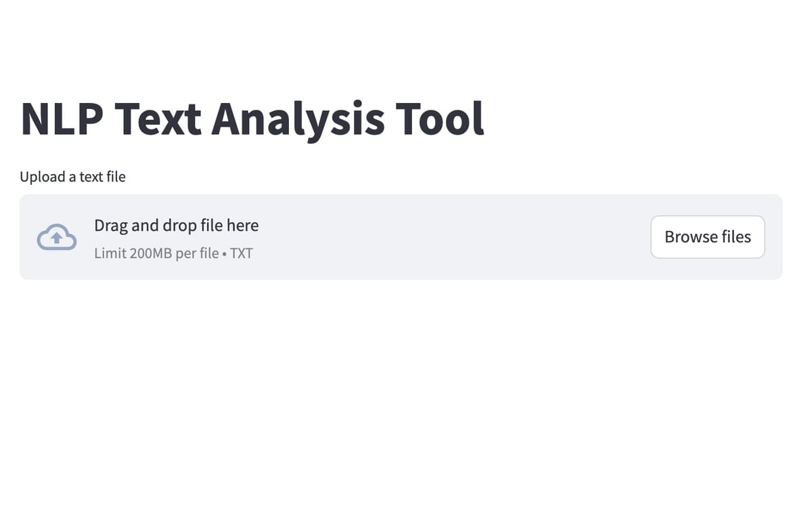Click the word "files" on the Browse button
The image size is (812, 512).
click(x=735, y=237)
